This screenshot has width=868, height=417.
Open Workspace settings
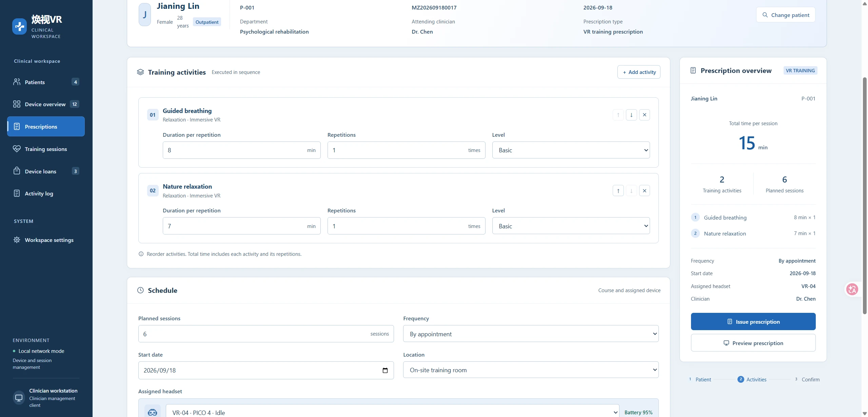[46, 240]
